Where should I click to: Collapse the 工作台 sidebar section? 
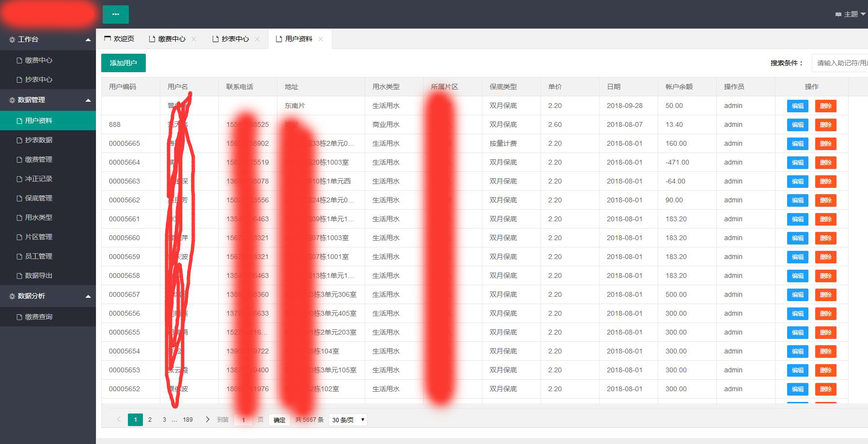click(x=88, y=39)
